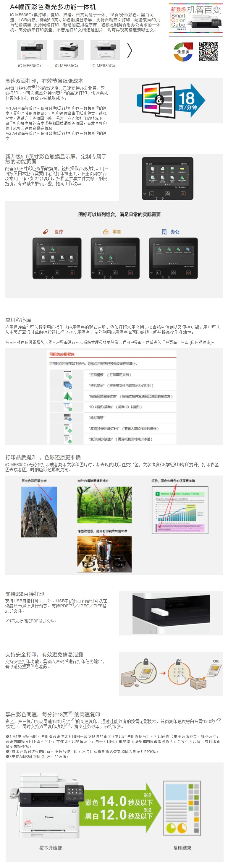The image size is (228, 868).
Task: Click the 打印模板 application icon
Action: [67, 375]
